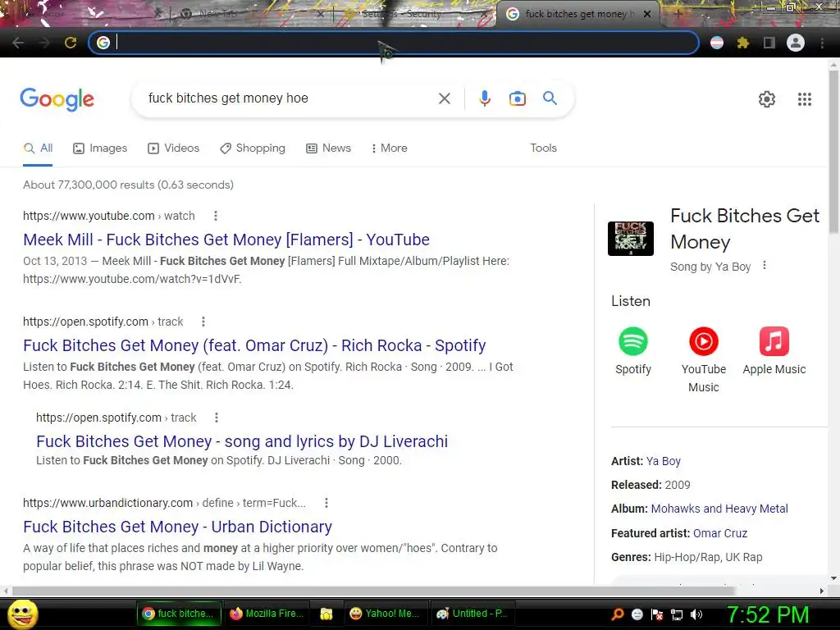Open the extensions puzzle-piece icon
This screenshot has height=630, width=840.
point(742,43)
